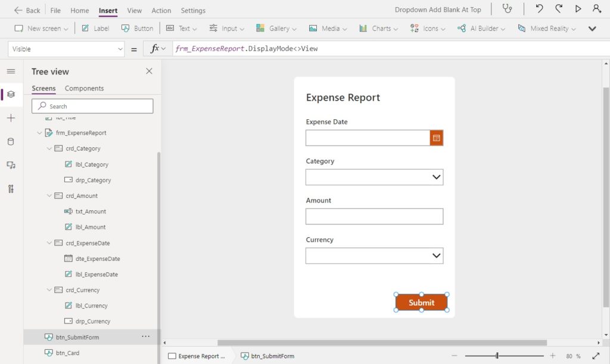This screenshot has width=610, height=364.
Task: Open the Input controls dropdown
Action: (226, 29)
